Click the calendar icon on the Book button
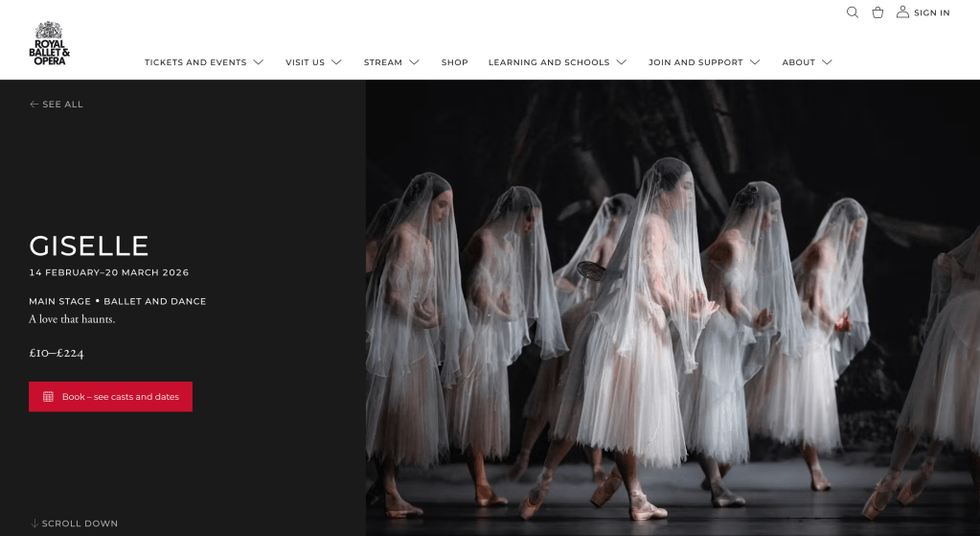This screenshot has width=980, height=536. (48, 397)
